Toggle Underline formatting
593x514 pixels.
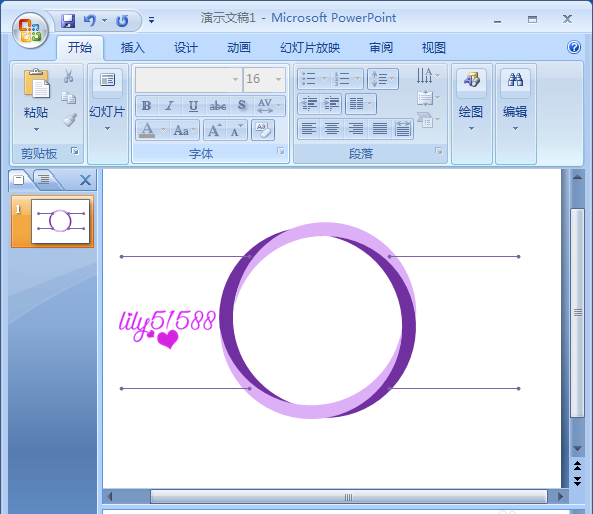tap(193, 105)
